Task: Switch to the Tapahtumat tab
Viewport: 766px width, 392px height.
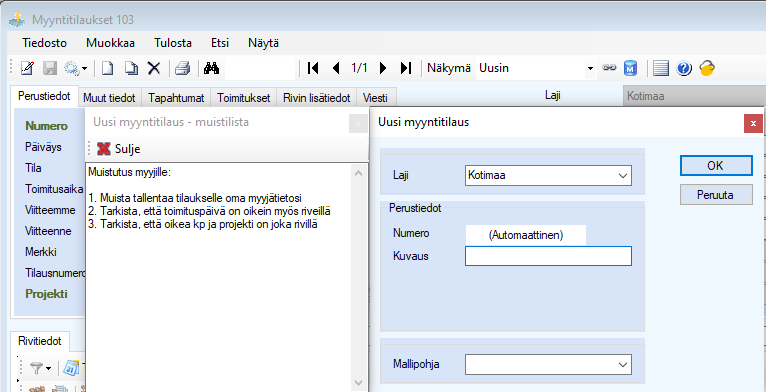Action: [176, 98]
